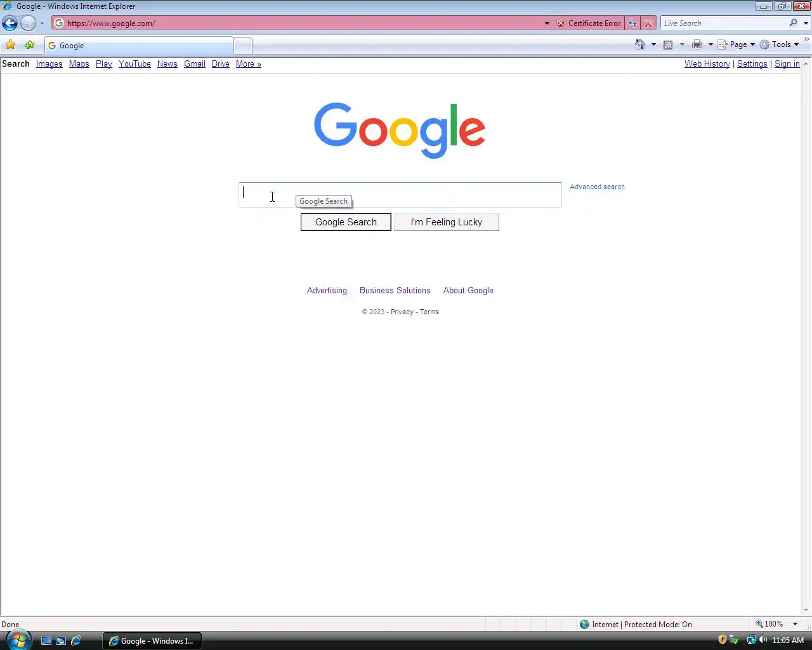The width and height of the screenshot is (812, 650).
Task: Click Switch between windows quick launch icon
Action: [x=61, y=641]
